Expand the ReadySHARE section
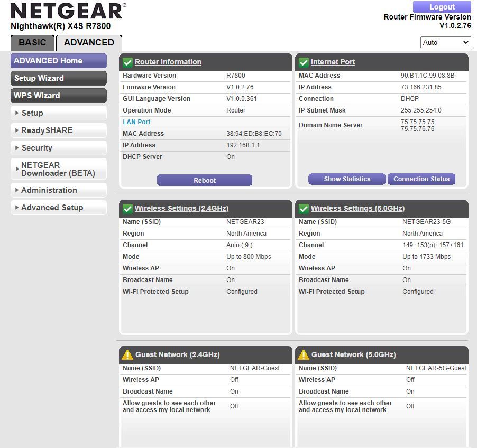Screen dimensions: 477x448 click(x=58, y=130)
